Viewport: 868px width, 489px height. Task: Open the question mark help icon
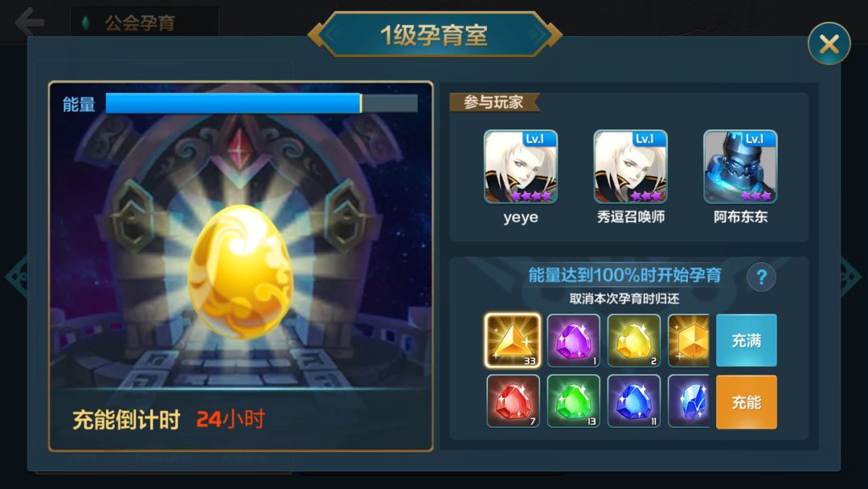tap(761, 277)
